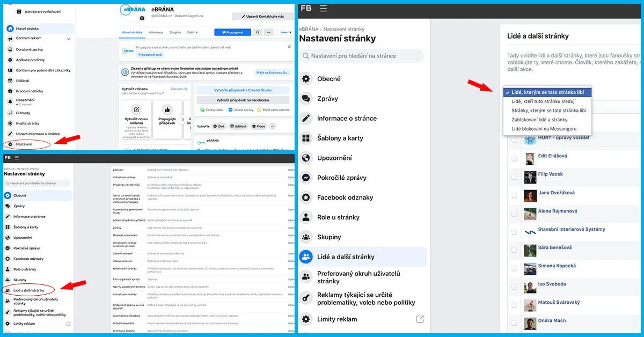Screen dimensions: 644x337
Task: Click the Pokročilé zprávy messenger icon in large menu
Action: [306, 178]
